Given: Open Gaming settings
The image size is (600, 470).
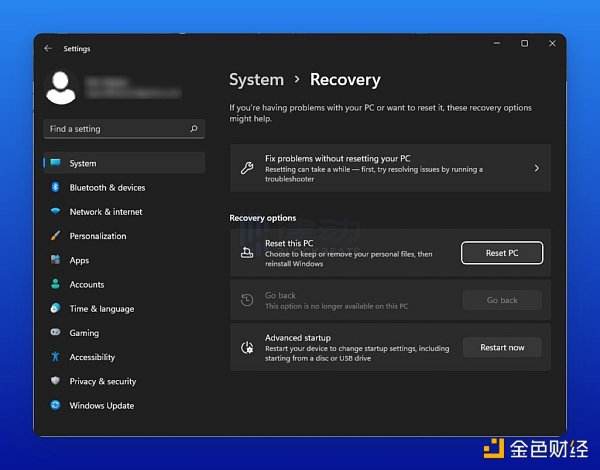Looking at the screenshot, I should point(84,333).
